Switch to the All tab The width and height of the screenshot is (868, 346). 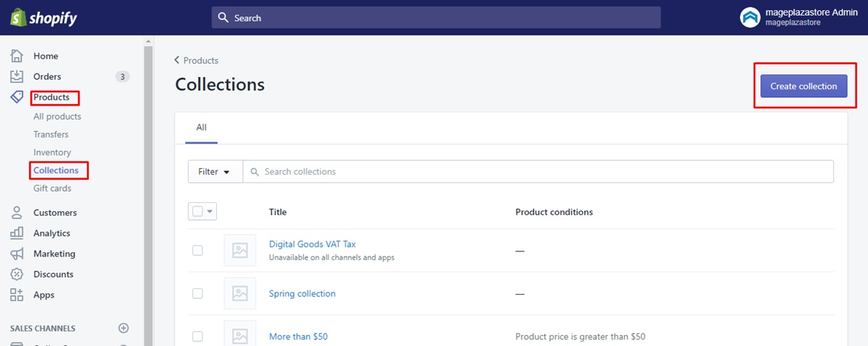201,128
